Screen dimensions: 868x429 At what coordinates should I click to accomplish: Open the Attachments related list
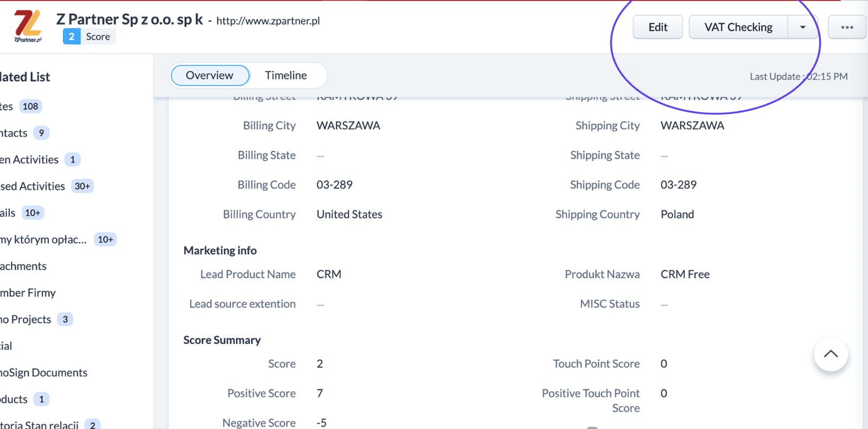[x=23, y=266]
